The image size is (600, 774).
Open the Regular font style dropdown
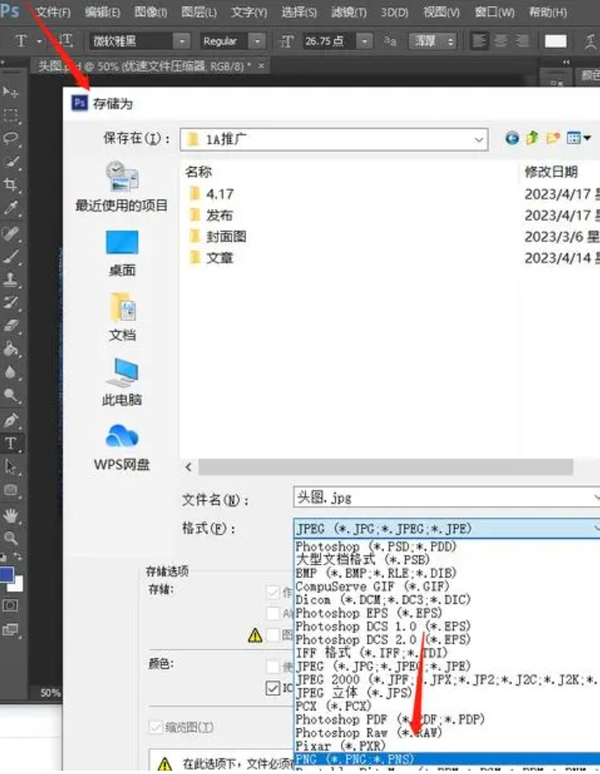point(257,41)
